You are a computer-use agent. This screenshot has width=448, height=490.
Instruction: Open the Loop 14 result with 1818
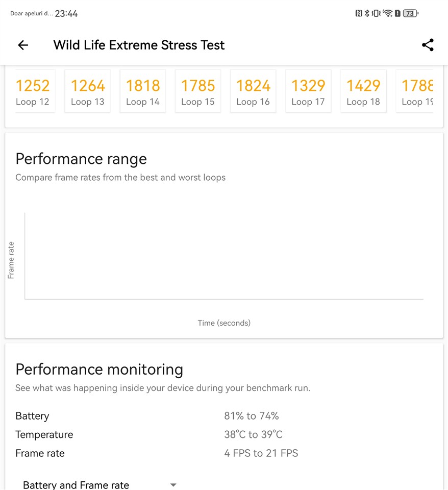[143, 91]
